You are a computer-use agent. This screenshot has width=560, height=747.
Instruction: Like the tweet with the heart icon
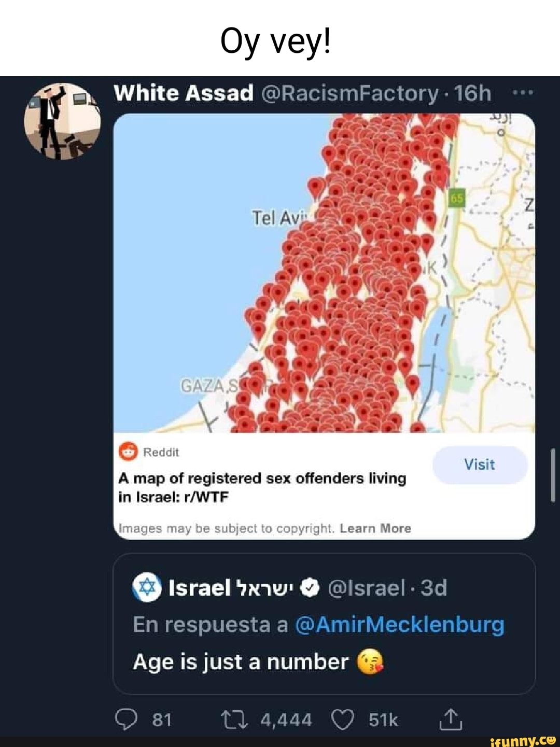(342, 720)
